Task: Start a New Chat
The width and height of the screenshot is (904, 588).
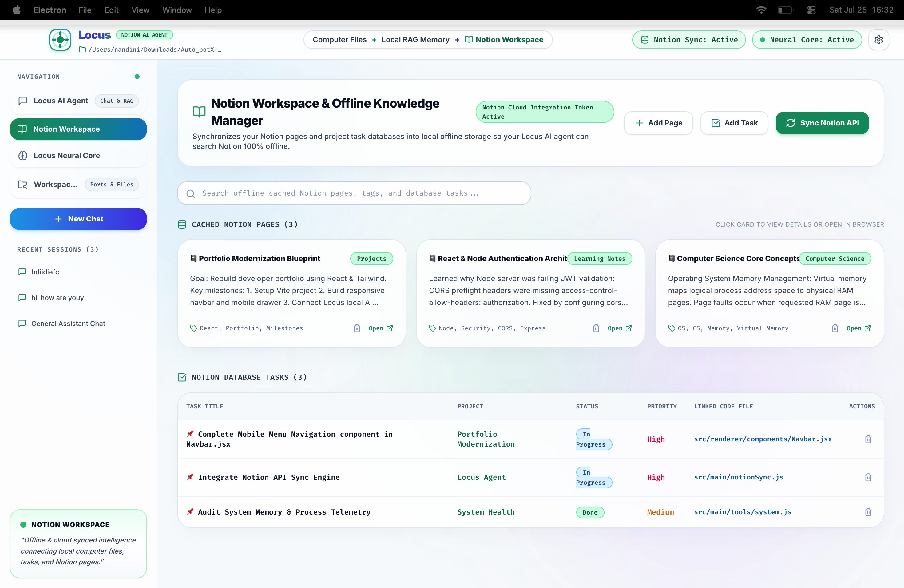Action: (x=78, y=219)
